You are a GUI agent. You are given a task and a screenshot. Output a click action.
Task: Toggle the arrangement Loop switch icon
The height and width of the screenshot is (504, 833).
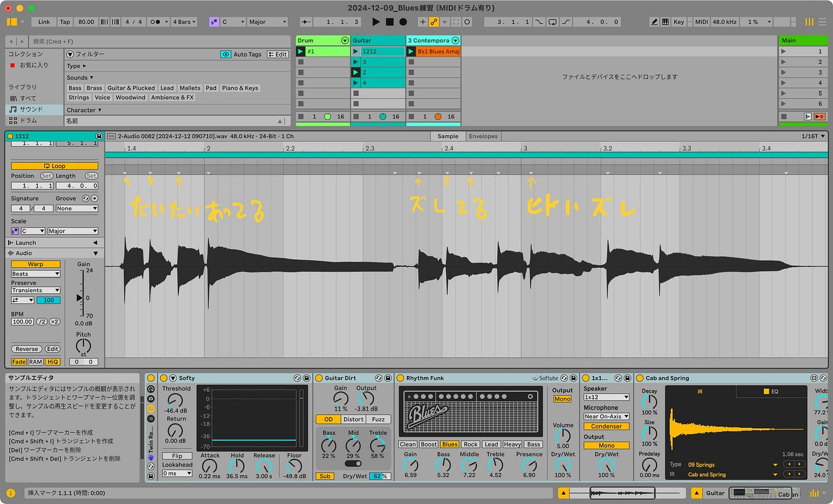(553, 22)
